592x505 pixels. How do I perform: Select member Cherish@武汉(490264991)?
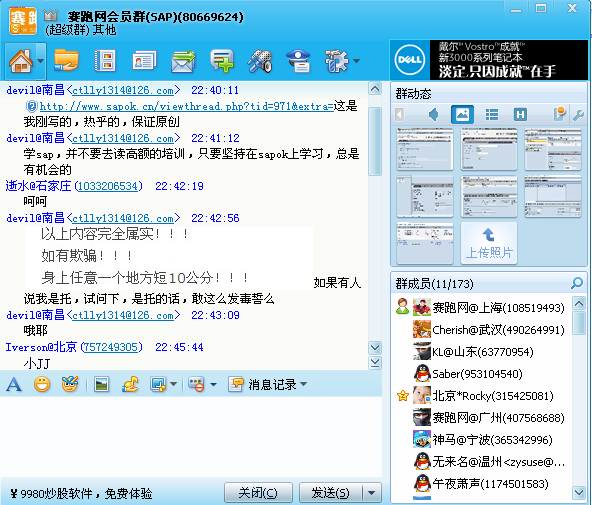(x=481, y=329)
